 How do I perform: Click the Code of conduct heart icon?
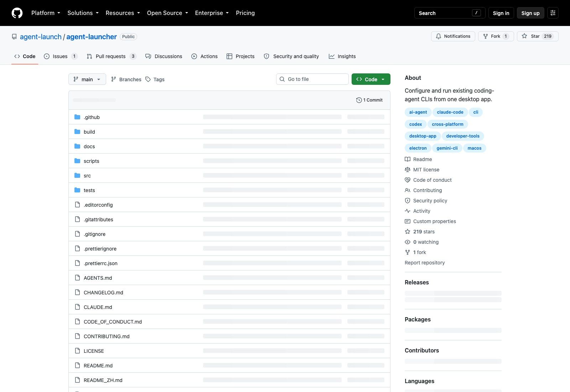pyautogui.click(x=408, y=180)
